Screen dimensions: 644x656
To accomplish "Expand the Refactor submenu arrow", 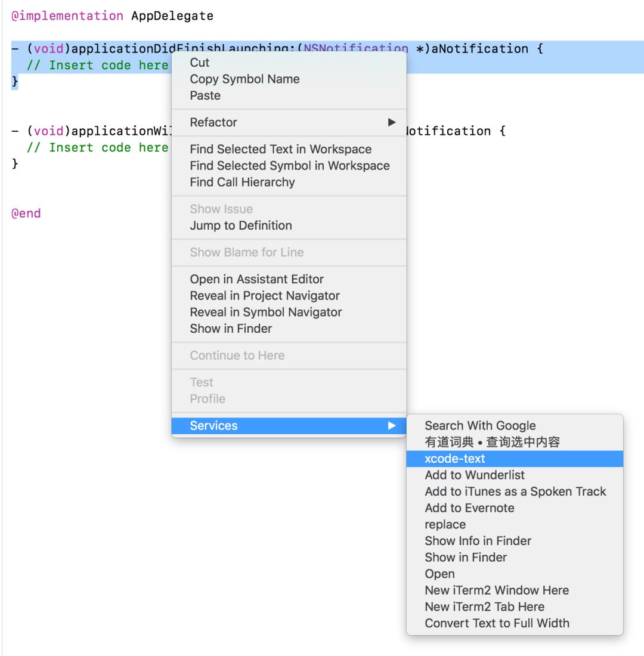I will click(391, 122).
